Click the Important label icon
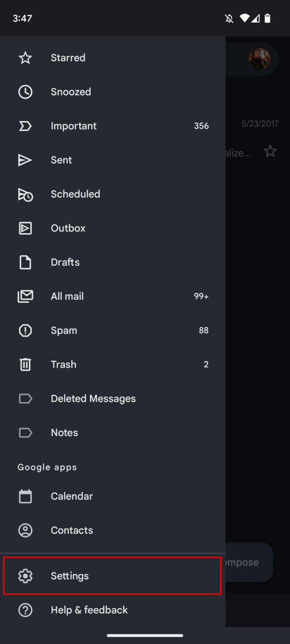Viewport: 290px width, 644px height. coord(25,126)
